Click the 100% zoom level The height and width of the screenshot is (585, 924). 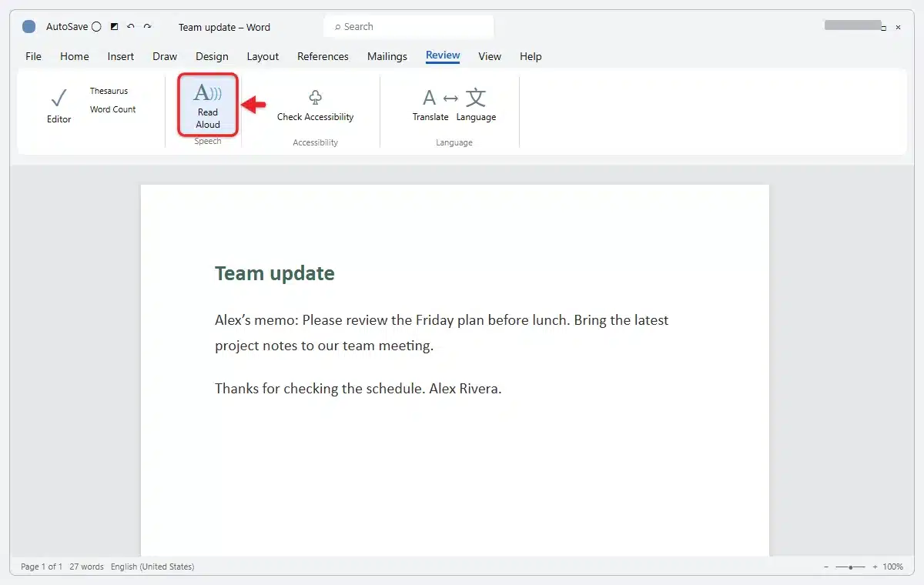coord(893,567)
